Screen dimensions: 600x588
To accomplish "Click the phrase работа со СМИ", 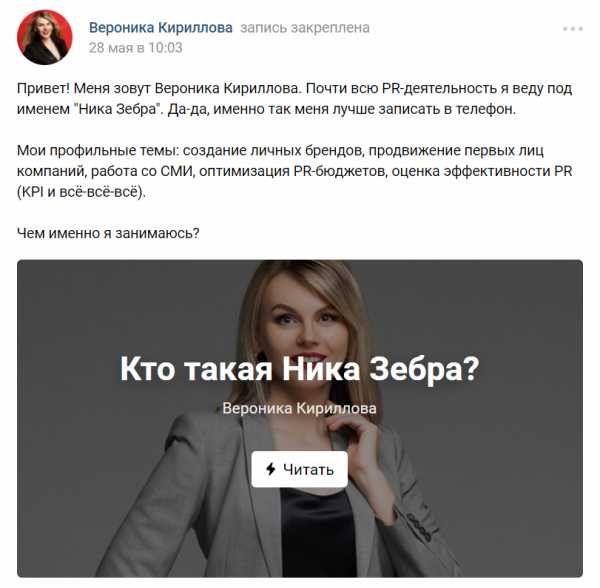I will 141,171.
